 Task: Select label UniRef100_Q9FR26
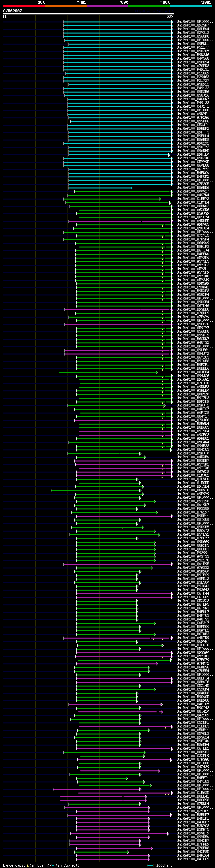coord(193,324)
